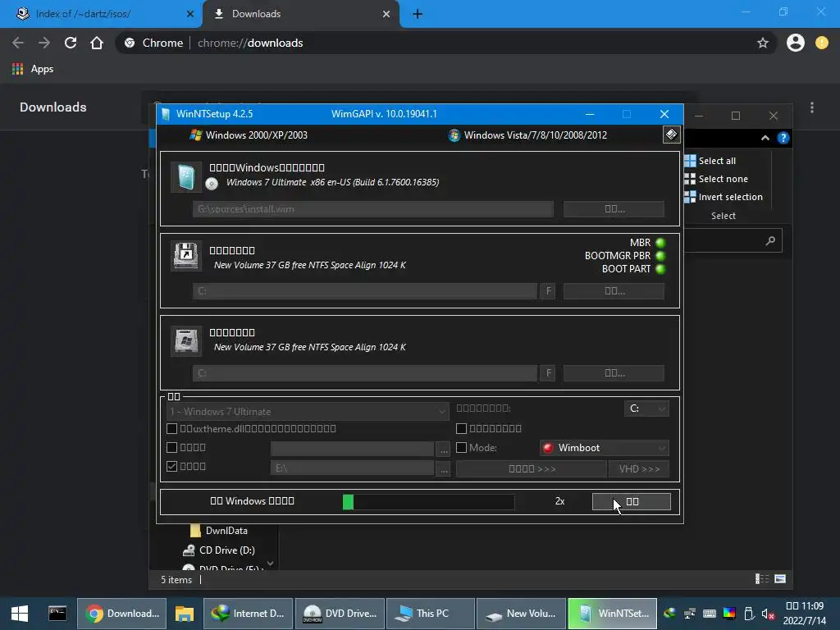
Task: Reload the Chrome page
Action: click(x=71, y=43)
